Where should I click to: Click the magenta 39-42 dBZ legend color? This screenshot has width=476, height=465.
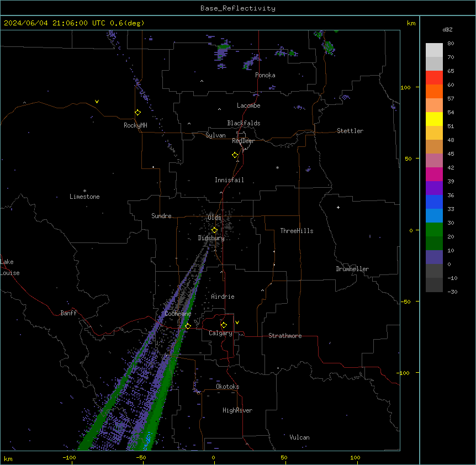point(434,174)
